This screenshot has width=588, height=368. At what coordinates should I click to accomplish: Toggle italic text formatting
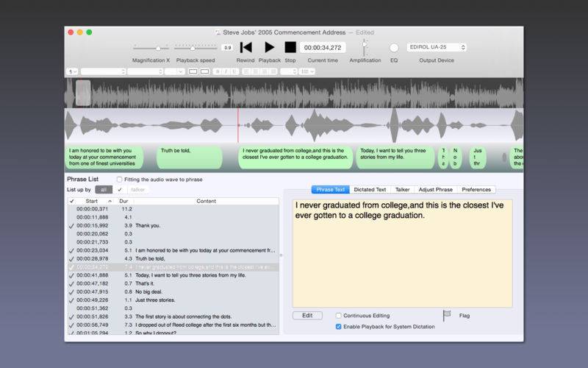[226, 71]
